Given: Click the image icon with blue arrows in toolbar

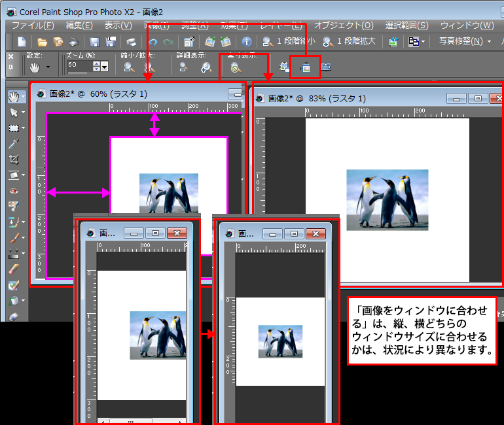Looking at the screenshot, I should (393, 42).
